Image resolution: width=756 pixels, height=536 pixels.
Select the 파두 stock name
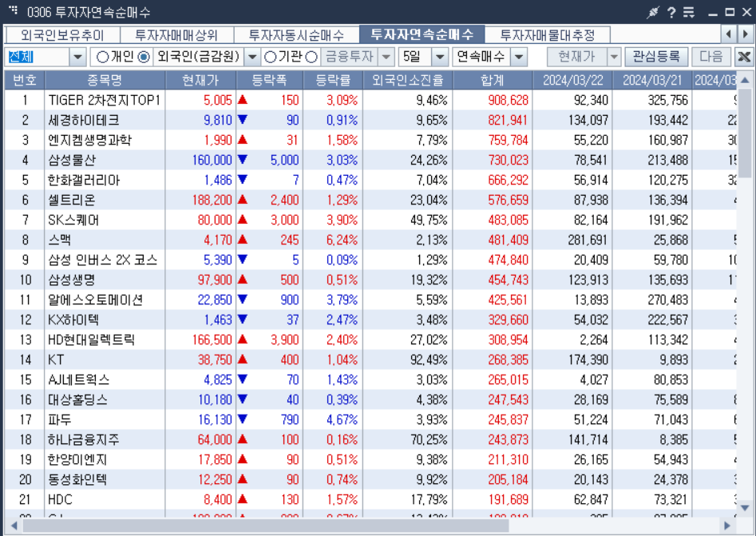point(59,419)
